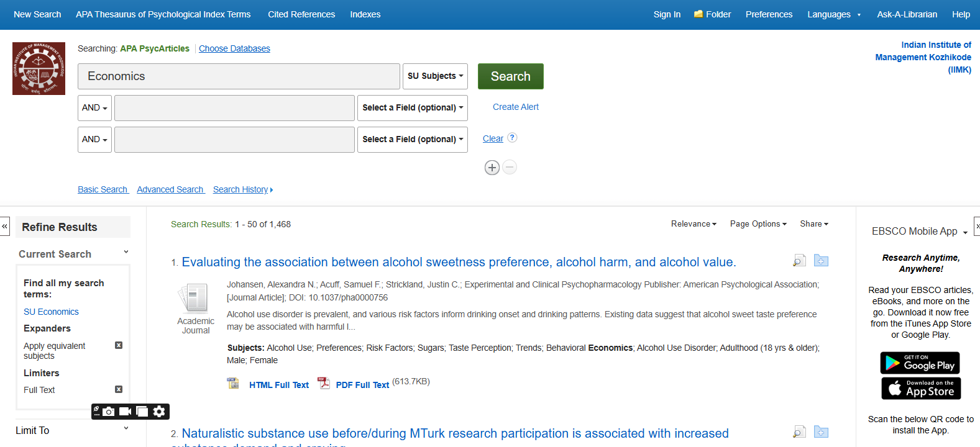
Task: Click the Academic Journal icon for result 1
Action: (195, 298)
